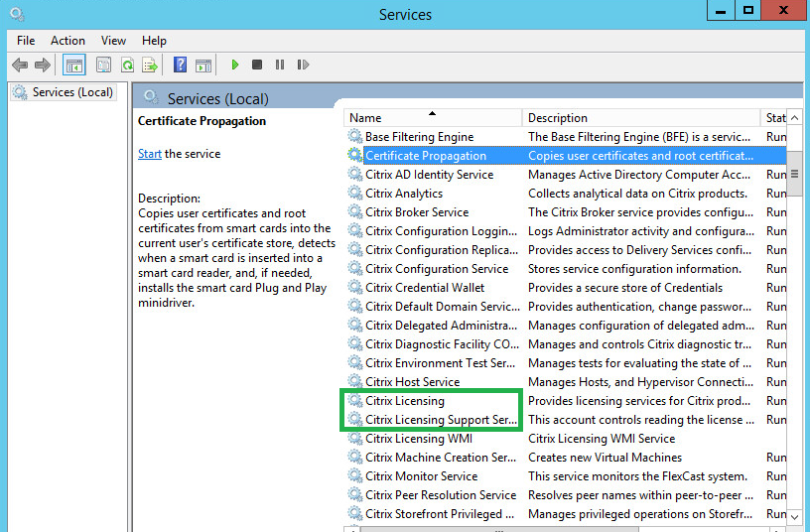Viewport: 810px width, 532px height.
Task: Click the Citrix Licensing WMI Service description cell
Action: tap(602, 439)
